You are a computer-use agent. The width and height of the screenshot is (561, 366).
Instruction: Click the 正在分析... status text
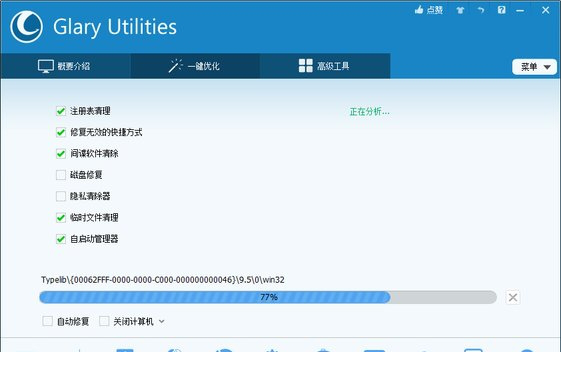pos(369,112)
